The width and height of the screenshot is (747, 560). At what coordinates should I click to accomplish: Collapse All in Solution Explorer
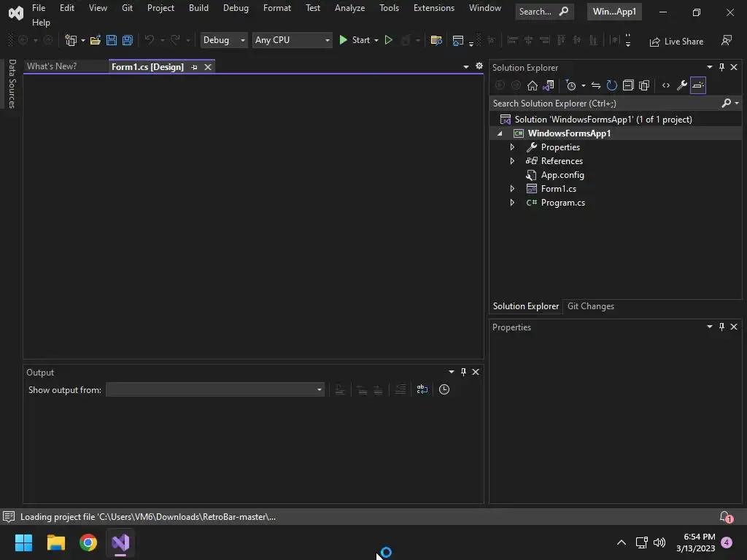[x=628, y=86]
